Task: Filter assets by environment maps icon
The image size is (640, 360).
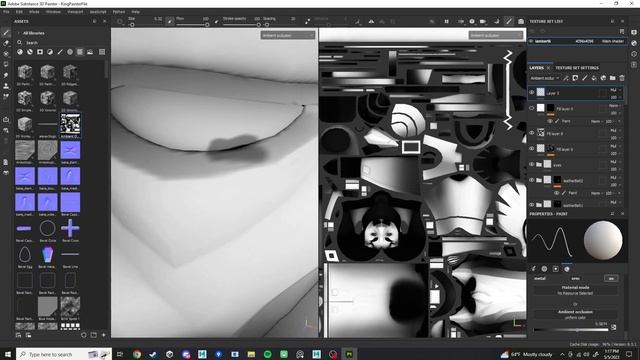Action: (90, 52)
